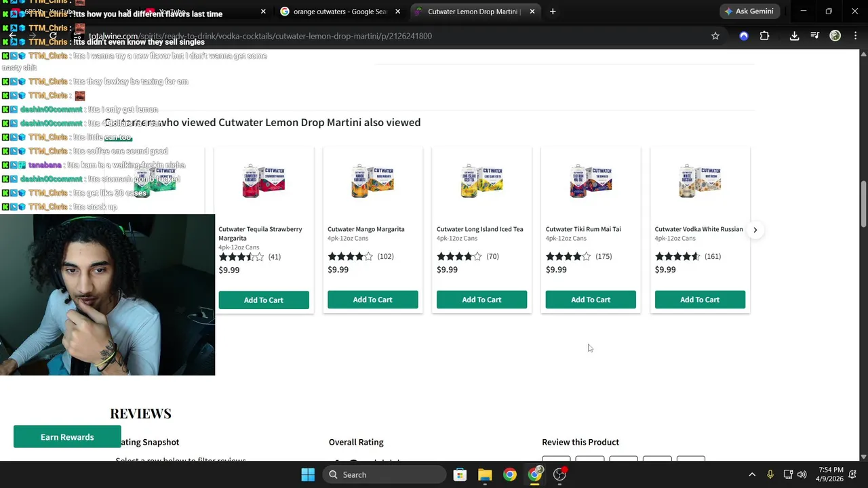This screenshot has height=488, width=868.
Task: Click Vodka White Russian product image
Action: [x=700, y=181]
